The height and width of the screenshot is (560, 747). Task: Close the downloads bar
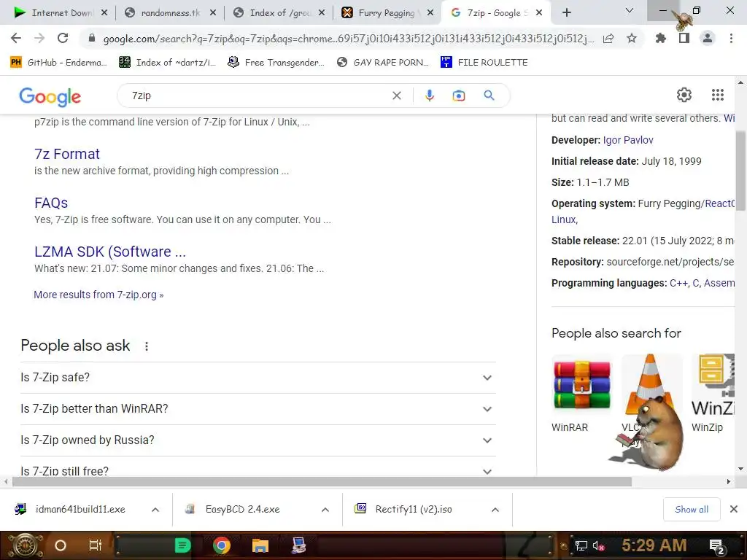[x=734, y=509]
